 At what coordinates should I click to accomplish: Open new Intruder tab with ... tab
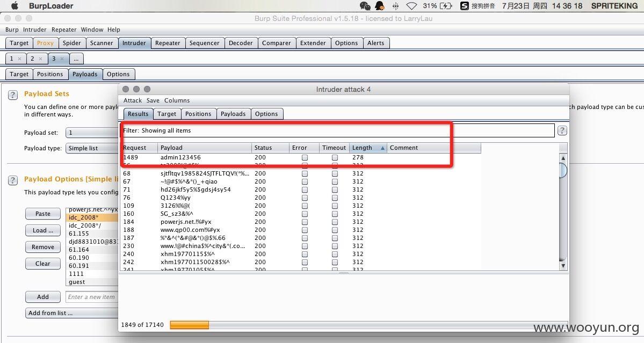(76, 59)
